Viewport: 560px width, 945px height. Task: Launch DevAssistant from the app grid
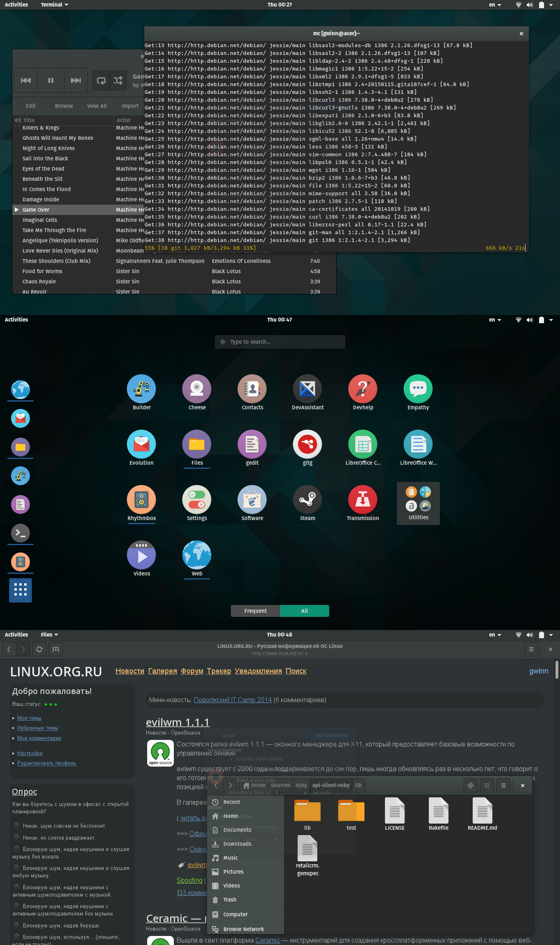point(307,393)
